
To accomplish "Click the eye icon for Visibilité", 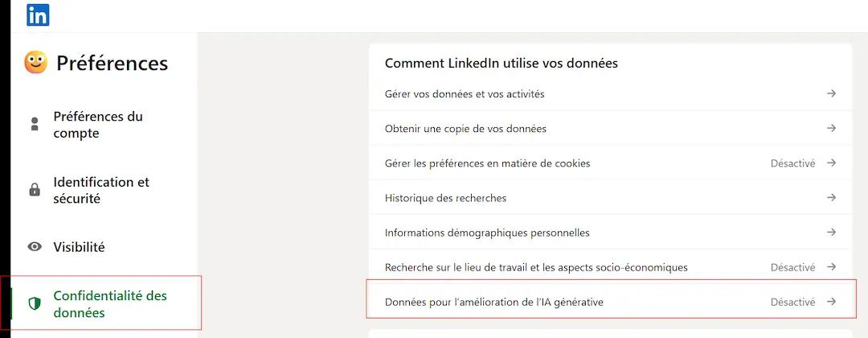I will point(35,247).
